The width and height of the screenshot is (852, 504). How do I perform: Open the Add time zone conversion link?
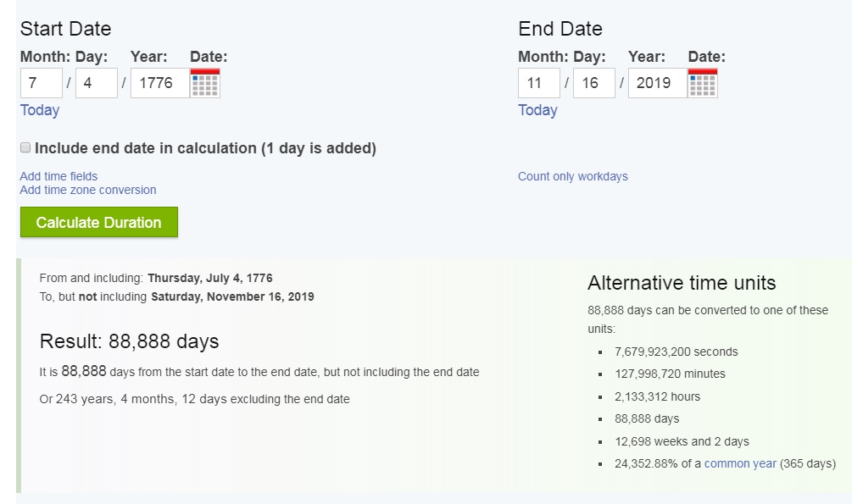click(x=88, y=190)
